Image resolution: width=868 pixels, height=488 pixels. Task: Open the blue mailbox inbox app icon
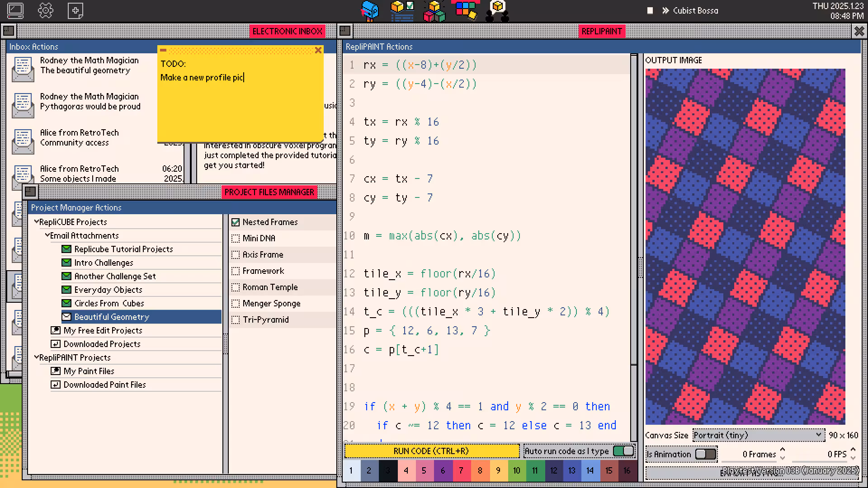coord(369,11)
